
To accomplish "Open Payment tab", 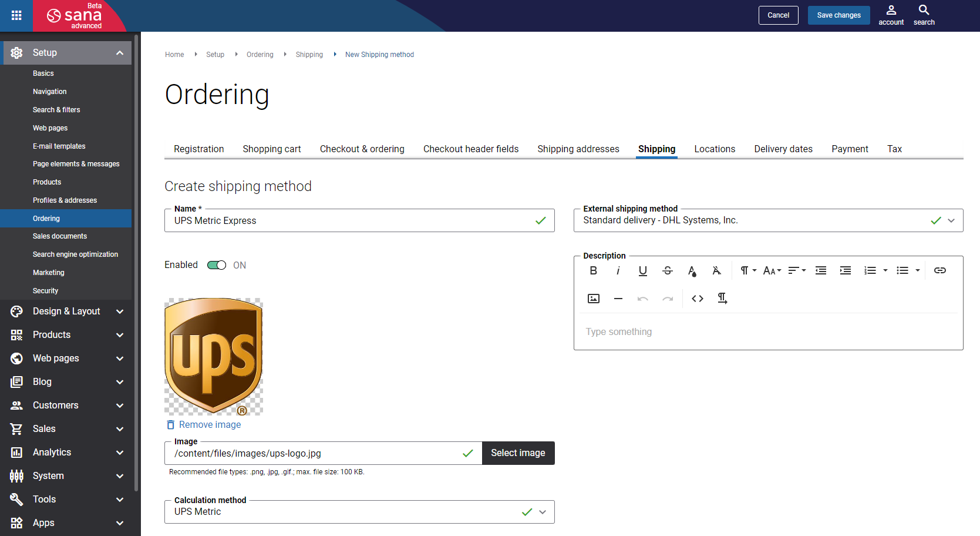I will (850, 149).
